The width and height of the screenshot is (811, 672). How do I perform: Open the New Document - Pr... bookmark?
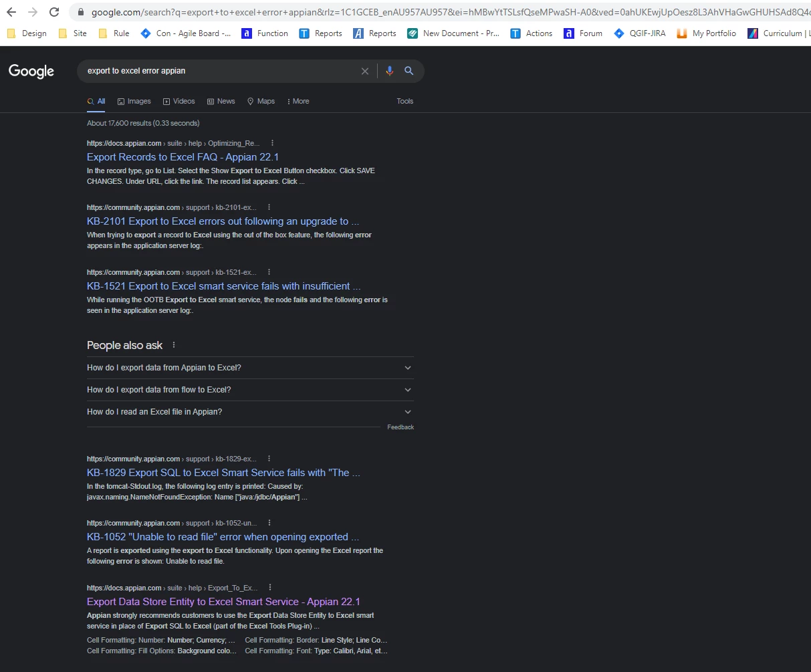453,33
